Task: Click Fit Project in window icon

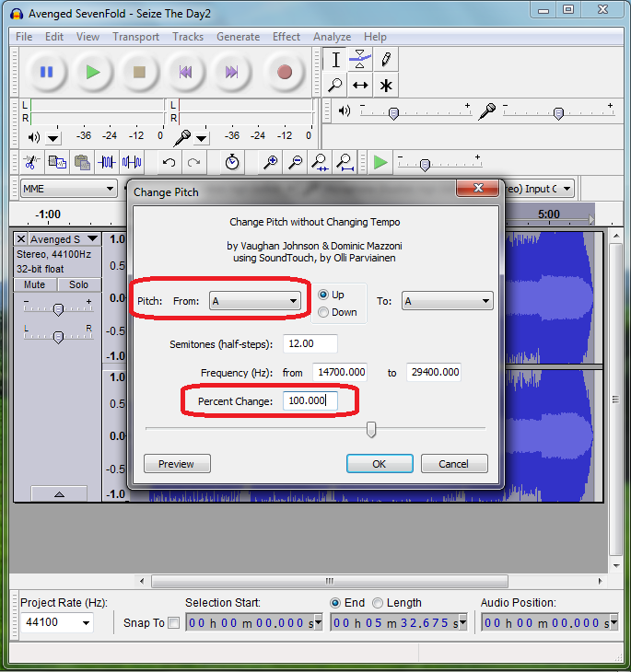Action: coord(345,162)
